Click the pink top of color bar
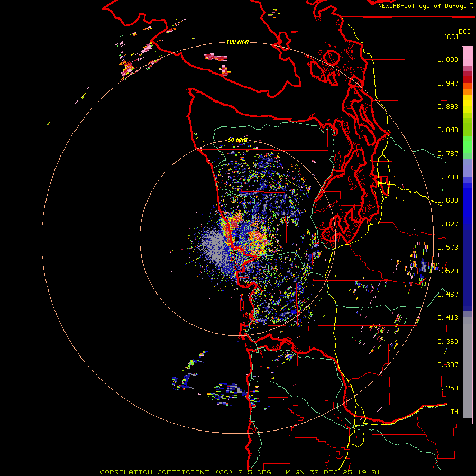 click(x=467, y=56)
